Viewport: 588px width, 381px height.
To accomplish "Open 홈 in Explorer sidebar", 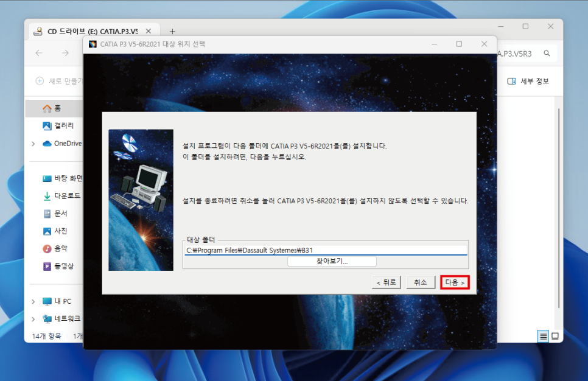I will click(54, 108).
